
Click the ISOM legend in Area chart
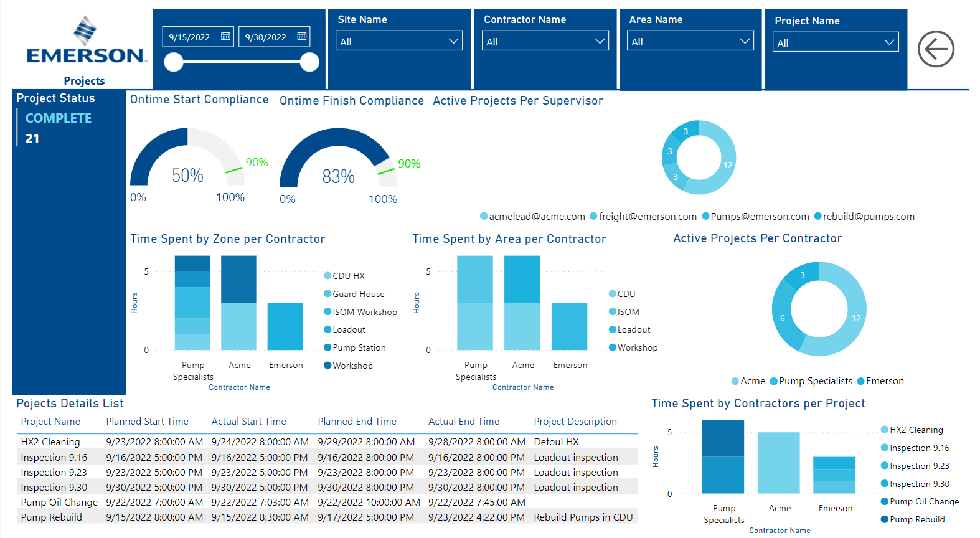pos(624,312)
